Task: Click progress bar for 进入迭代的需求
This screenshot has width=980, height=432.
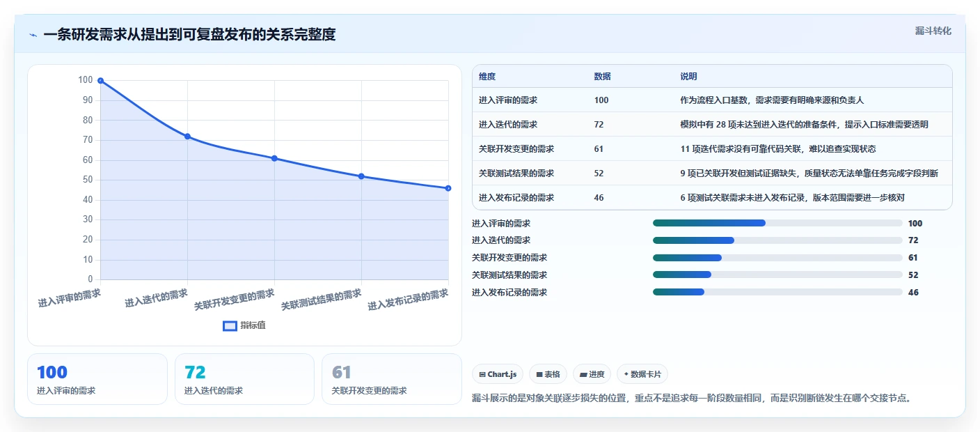Action: coord(777,240)
